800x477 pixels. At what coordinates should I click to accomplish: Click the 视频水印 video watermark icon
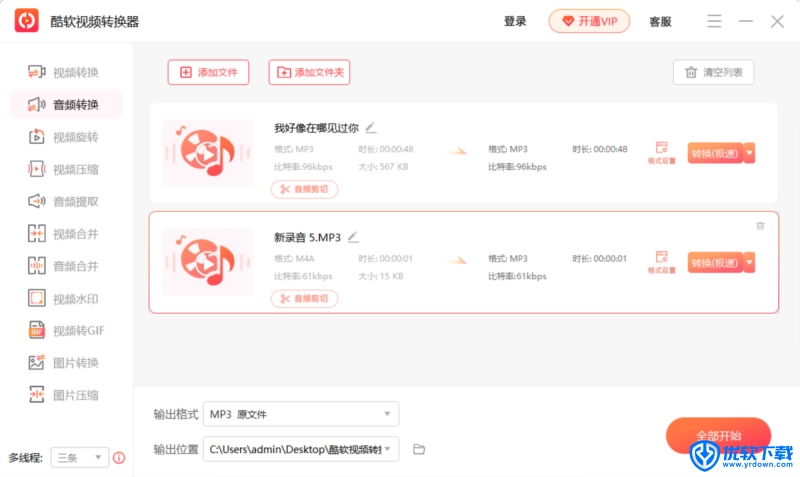[x=37, y=298]
